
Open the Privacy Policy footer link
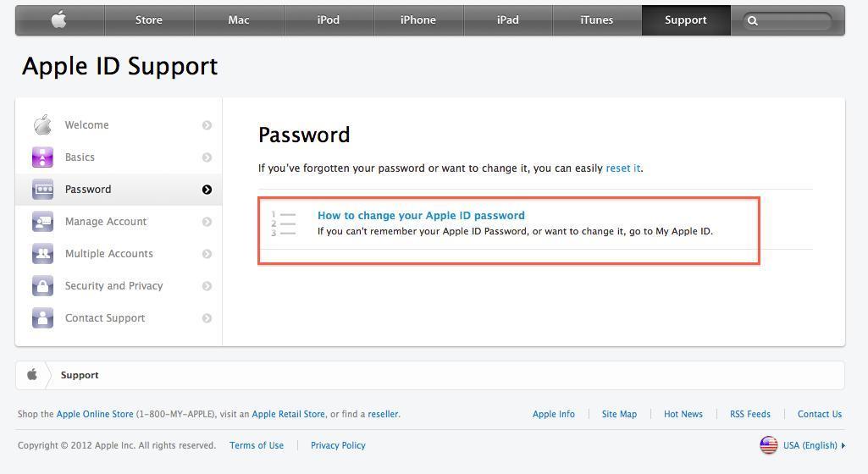pyautogui.click(x=338, y=445)
